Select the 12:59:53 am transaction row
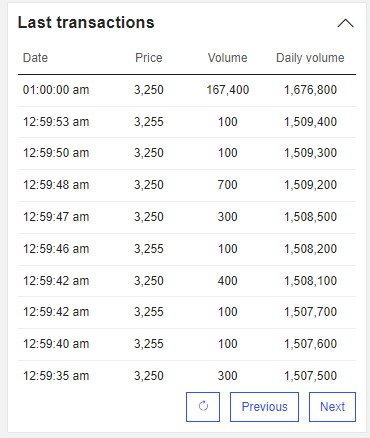The image size is (370, 438). tap(187, 122)
